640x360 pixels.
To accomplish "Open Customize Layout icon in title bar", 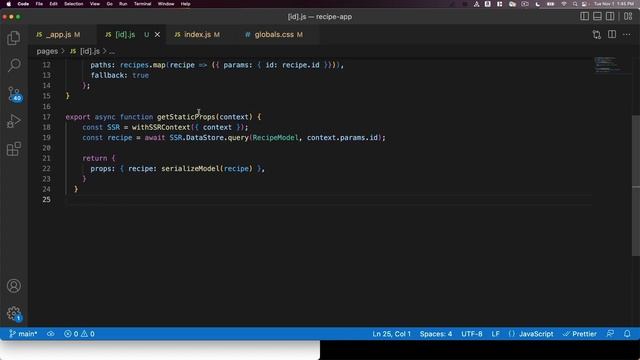I will [x=628, y=16].
